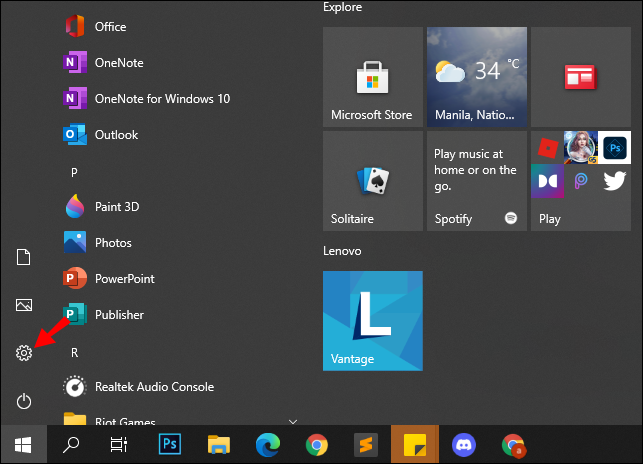Open Settings via the gear icon
643x464 pixels.
coord(24,353)
